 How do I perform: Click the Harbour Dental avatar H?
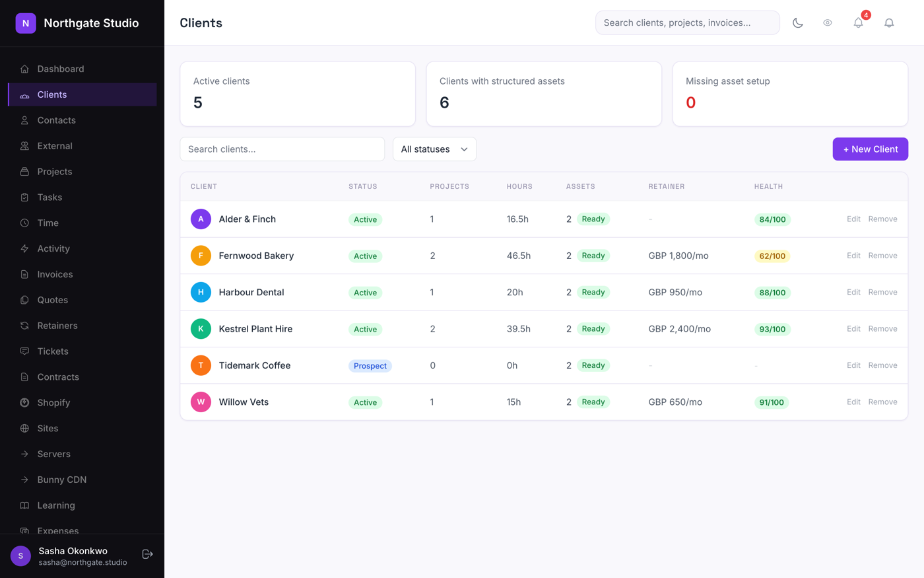201,292
